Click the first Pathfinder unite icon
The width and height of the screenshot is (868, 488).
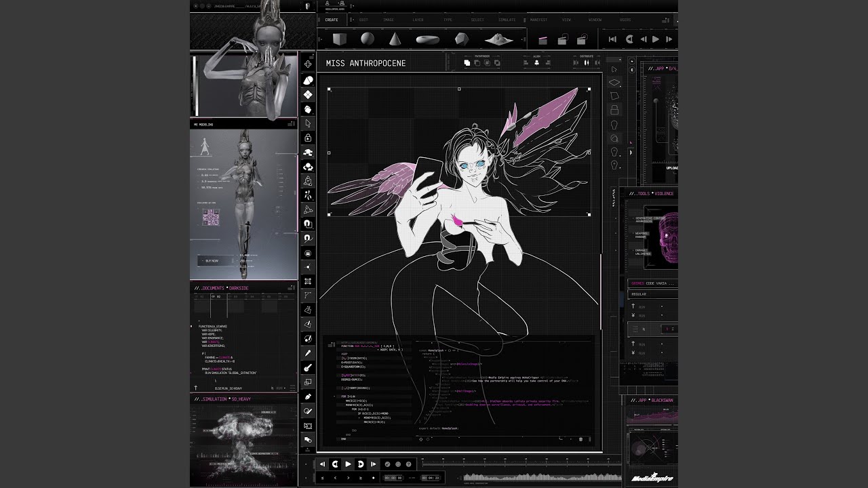[467, 62]
